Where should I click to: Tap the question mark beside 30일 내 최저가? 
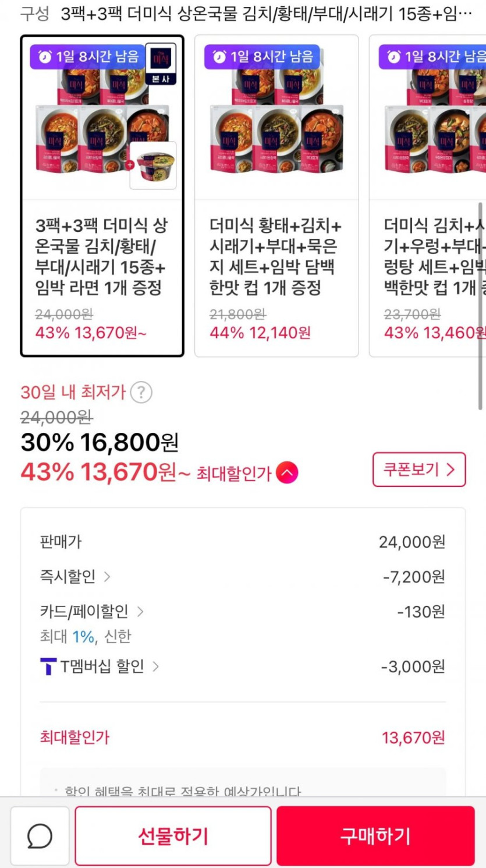tap(141, 393)
